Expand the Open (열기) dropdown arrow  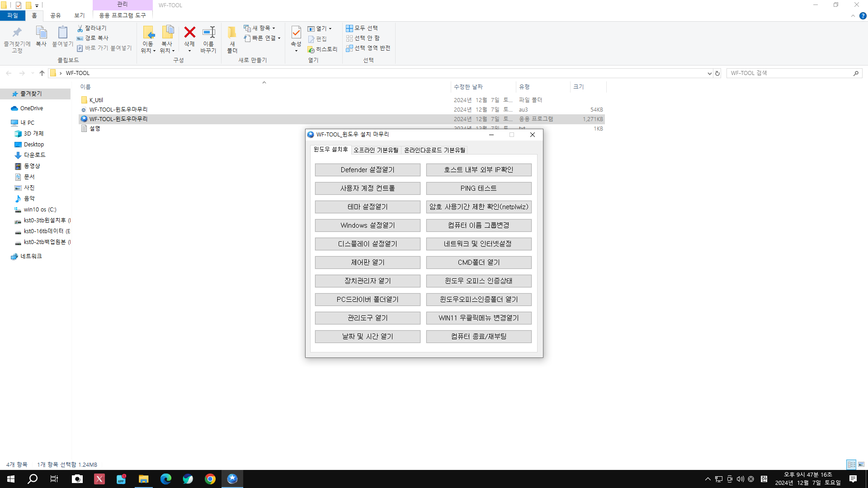(330, 28)
